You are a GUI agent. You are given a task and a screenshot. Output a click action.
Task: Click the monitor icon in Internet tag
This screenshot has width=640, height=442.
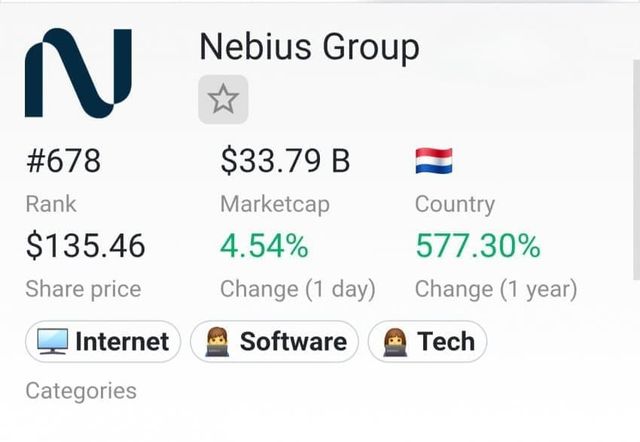click(52, 342)
